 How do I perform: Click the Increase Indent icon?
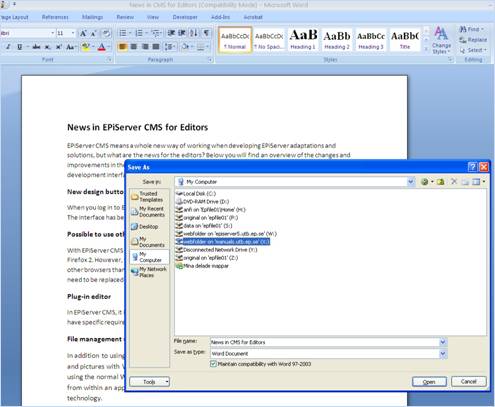pos(182,33)
